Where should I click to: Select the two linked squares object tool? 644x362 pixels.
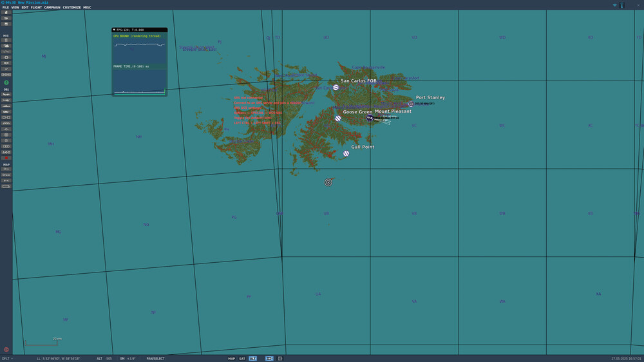click(x=6, y=117)
